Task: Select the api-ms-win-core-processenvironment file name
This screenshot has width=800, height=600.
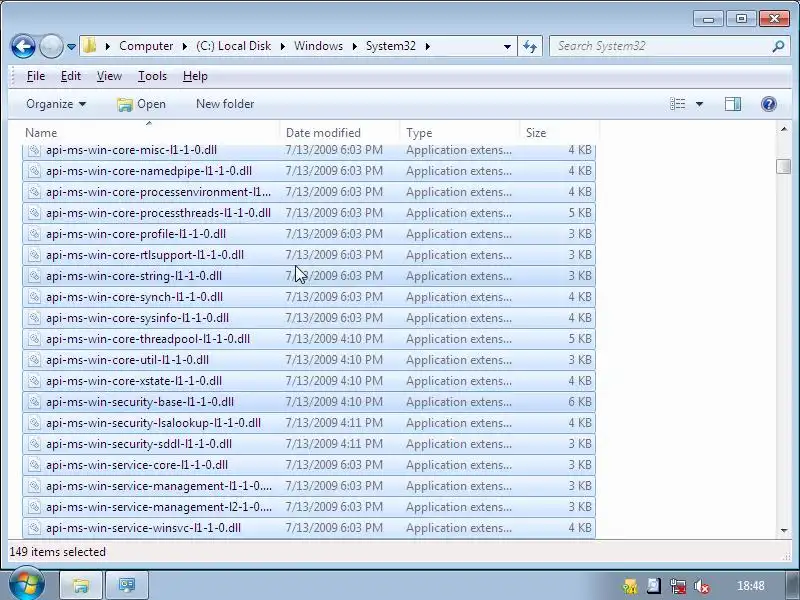Action: click(x=158, y=192)
